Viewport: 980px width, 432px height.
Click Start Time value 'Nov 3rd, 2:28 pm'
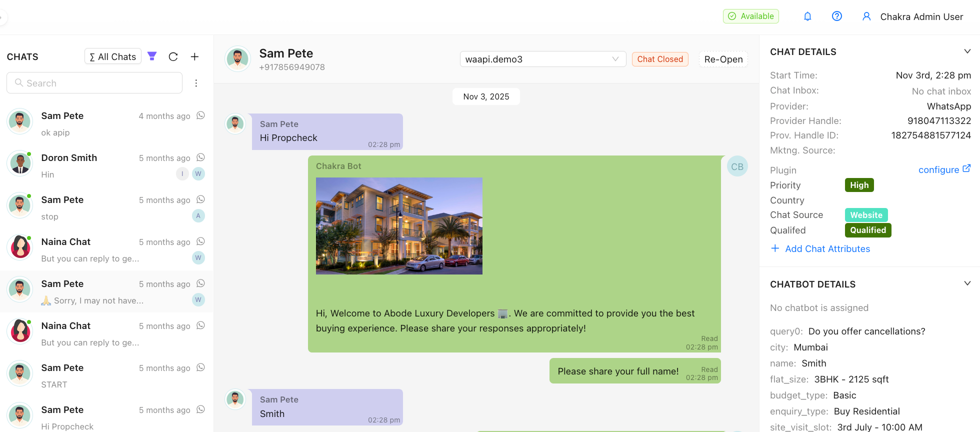pos(933,75)
